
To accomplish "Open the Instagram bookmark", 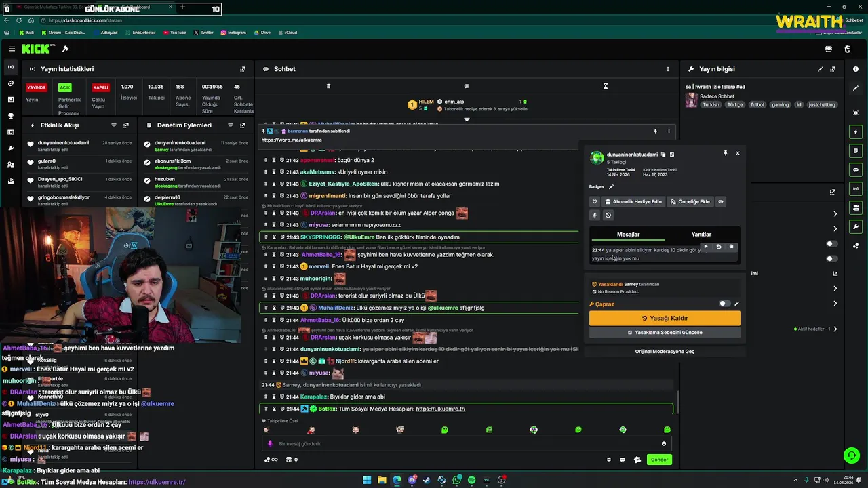I will pos(233,32).
